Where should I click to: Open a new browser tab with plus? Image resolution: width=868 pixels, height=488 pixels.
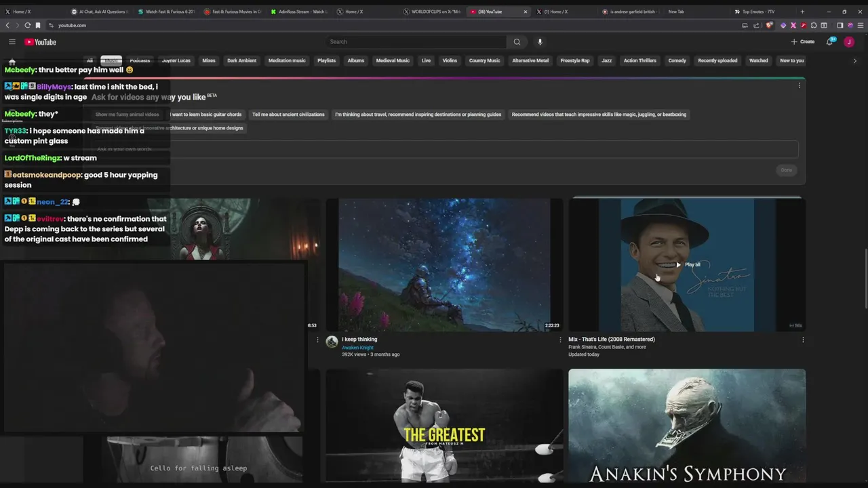[802, 12]
